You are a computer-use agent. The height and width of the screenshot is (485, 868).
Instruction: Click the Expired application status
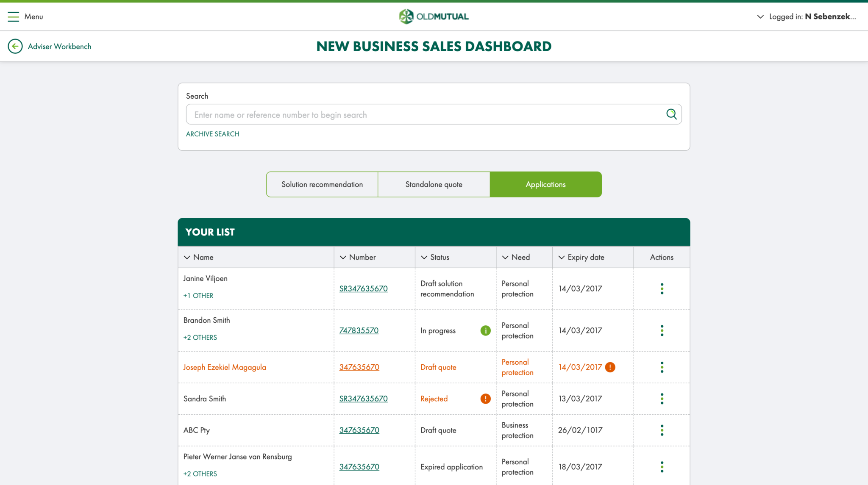451,467
